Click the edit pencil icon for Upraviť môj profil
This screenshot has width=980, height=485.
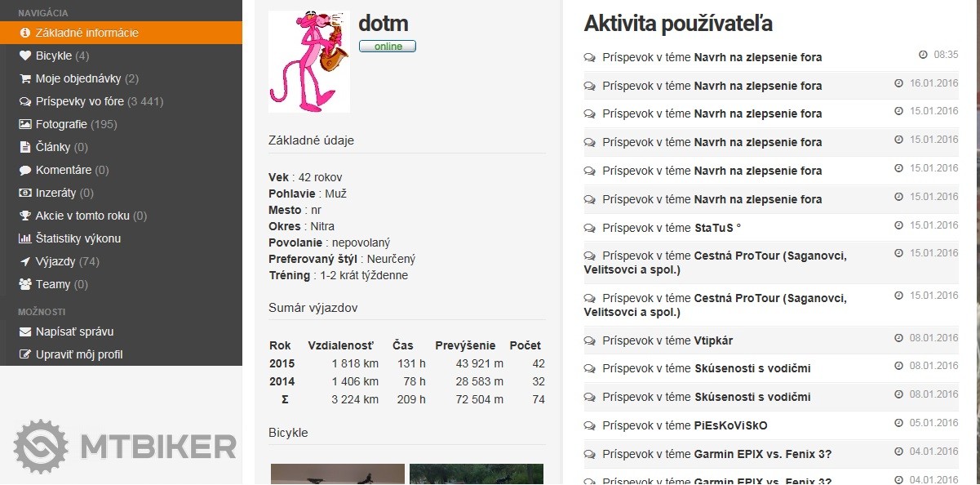click(24, 355)
